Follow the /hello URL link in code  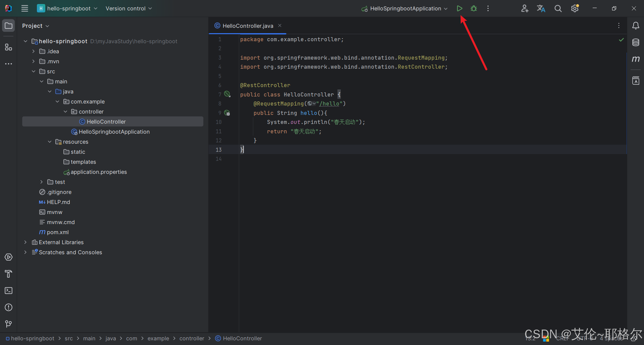pyautogui.click(x=329, y=104)
